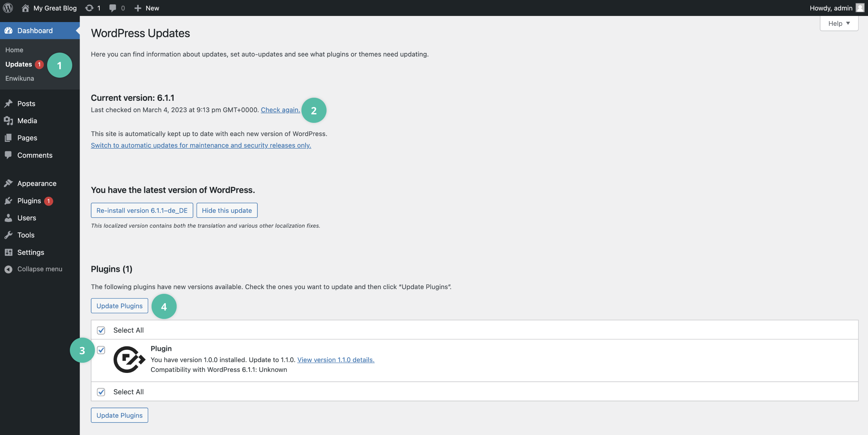Click the top Select All label text

[129, 330]
